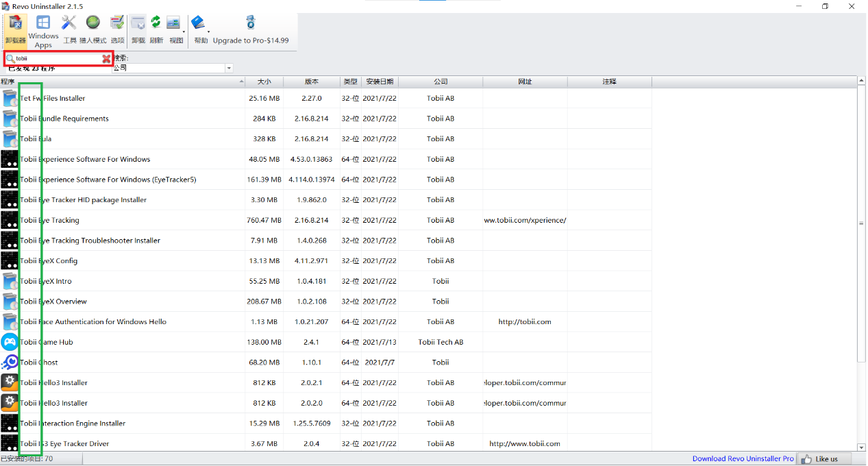Click the 208.67 MB size cell

pyautogui.click(x=264, y=302)
